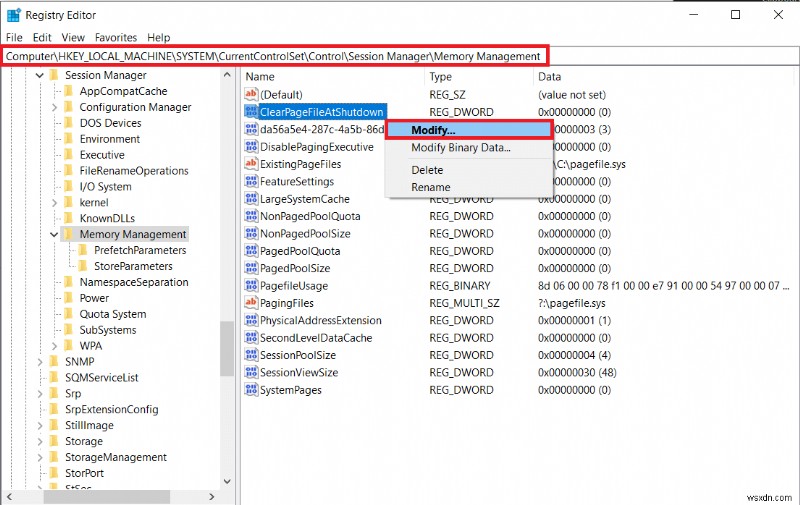Expand the Srp tree node
The height and width of the screenshot is (505, 800).
pos(40,393)
